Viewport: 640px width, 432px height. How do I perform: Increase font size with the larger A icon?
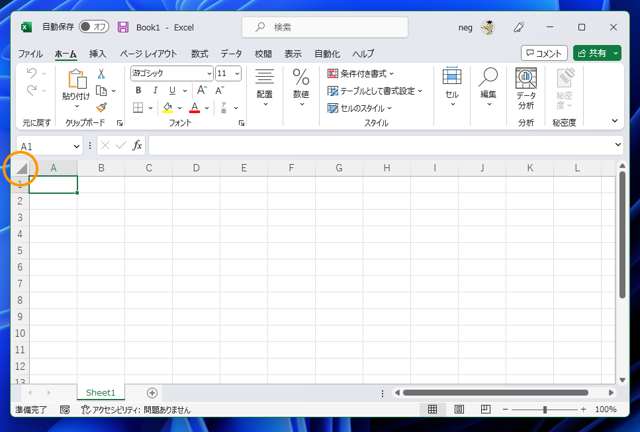[202, 90]
